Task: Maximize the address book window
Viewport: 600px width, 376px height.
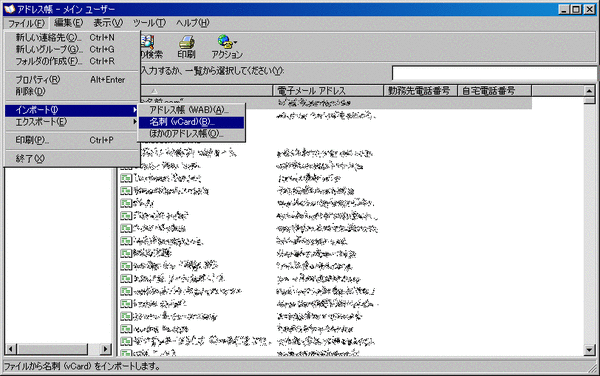Action: (576, 10)
